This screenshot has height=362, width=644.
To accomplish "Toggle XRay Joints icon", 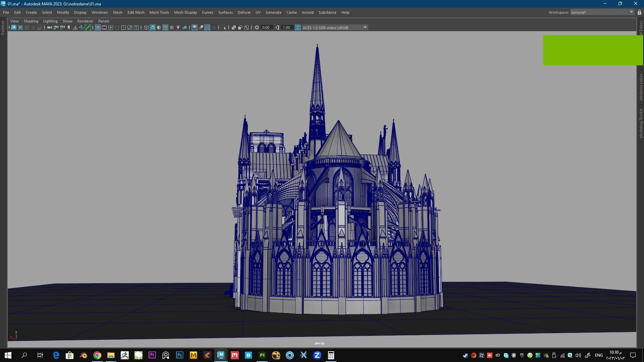I will click(x=247, y=27).
